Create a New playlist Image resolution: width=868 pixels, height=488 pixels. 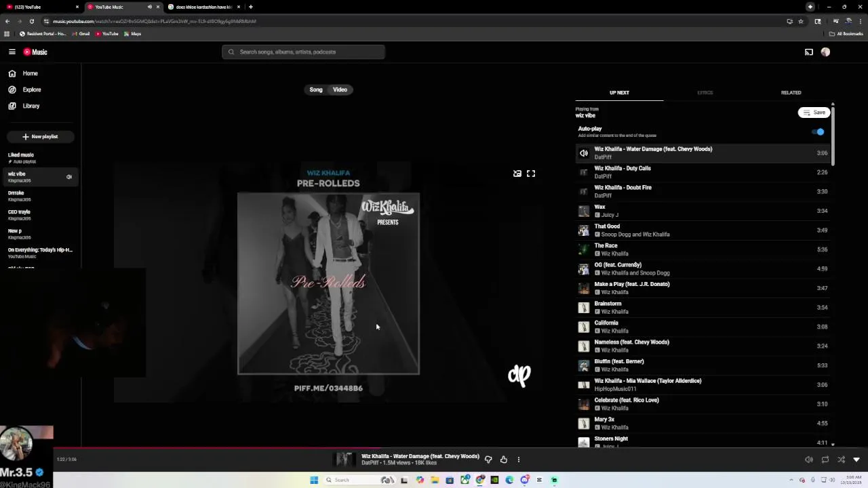pos(41,136)
